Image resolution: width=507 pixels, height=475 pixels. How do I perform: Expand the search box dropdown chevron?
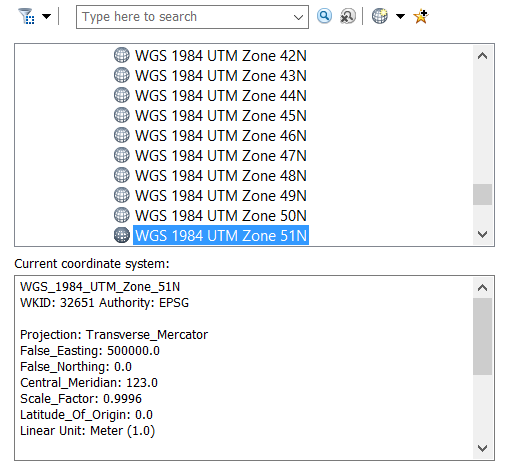tap(298, 17)
